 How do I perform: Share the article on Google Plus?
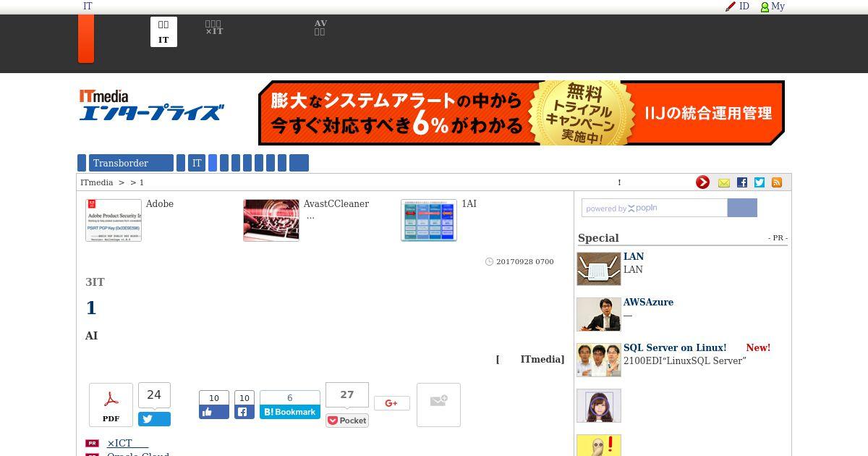point(392,403)
